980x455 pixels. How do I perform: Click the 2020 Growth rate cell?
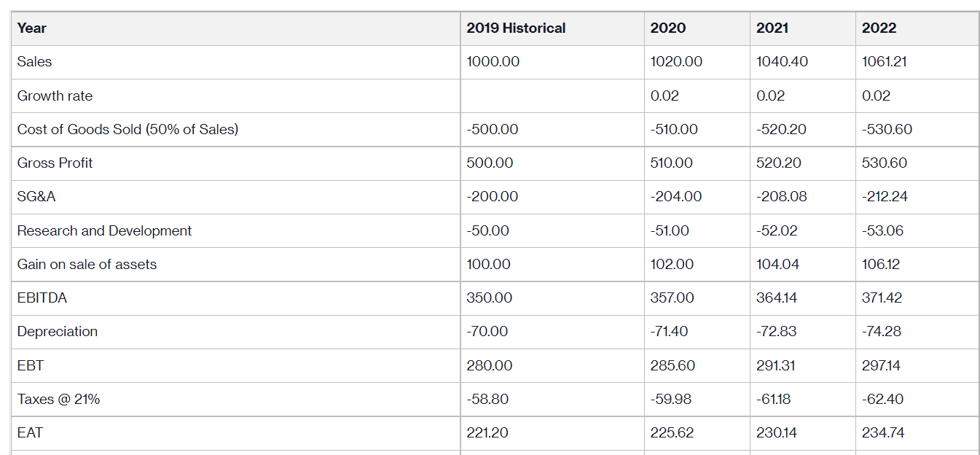click(x=665, y=96)
